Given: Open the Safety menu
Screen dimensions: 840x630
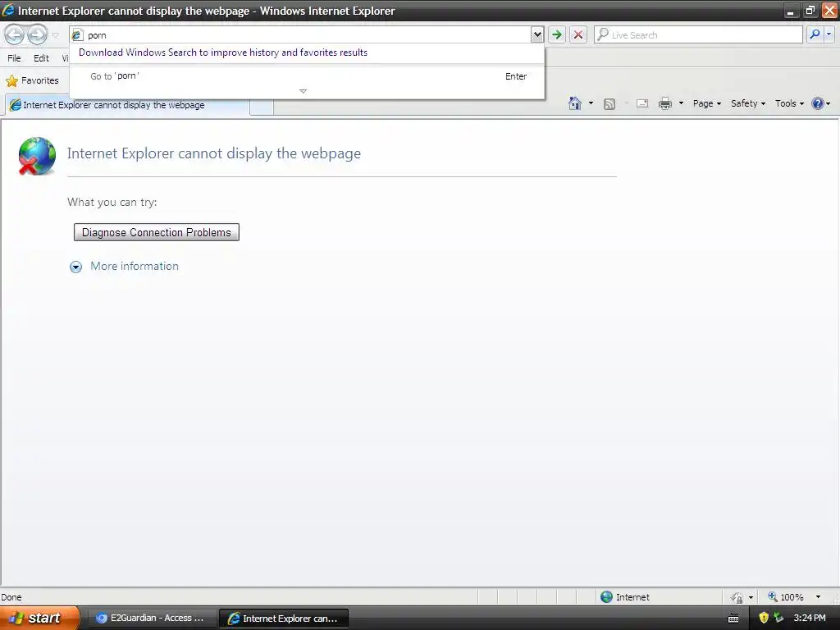Looking at the screenshot, I should point(748,103).
